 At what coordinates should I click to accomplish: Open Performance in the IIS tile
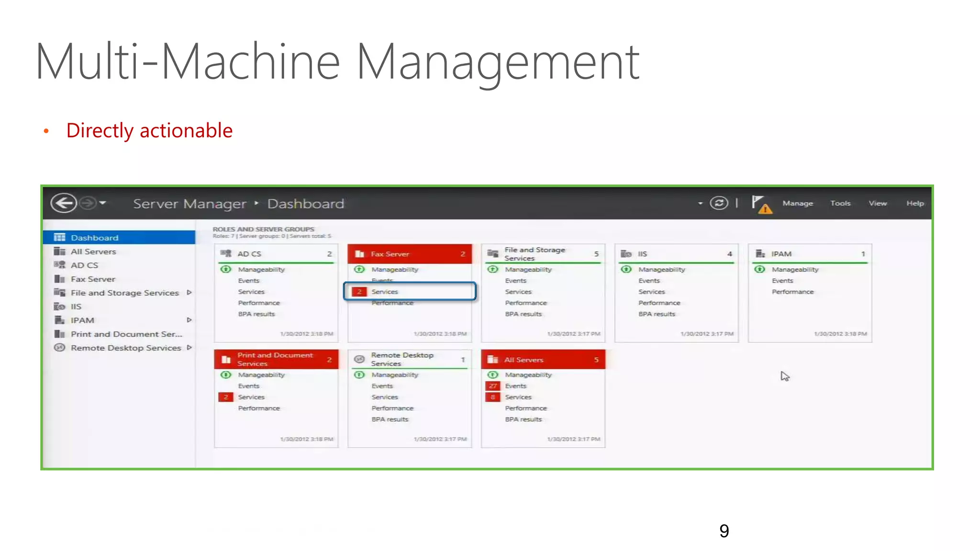(659, 303)
